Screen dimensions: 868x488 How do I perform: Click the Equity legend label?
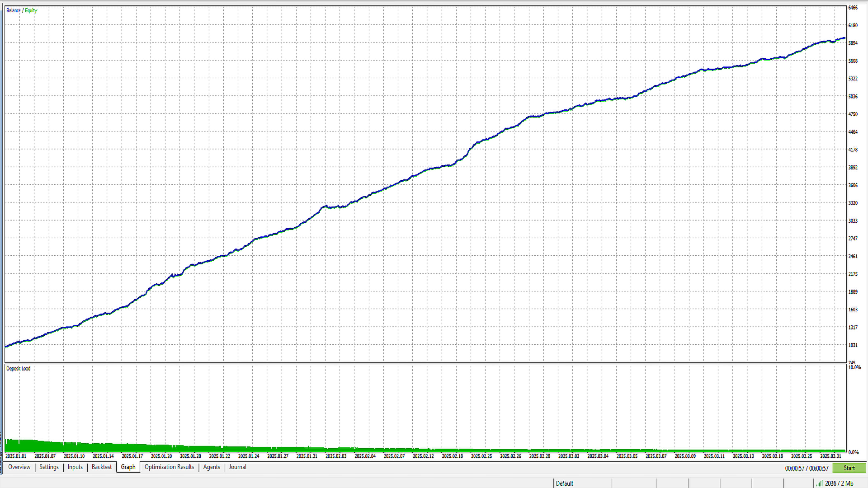tap(31, 10)
